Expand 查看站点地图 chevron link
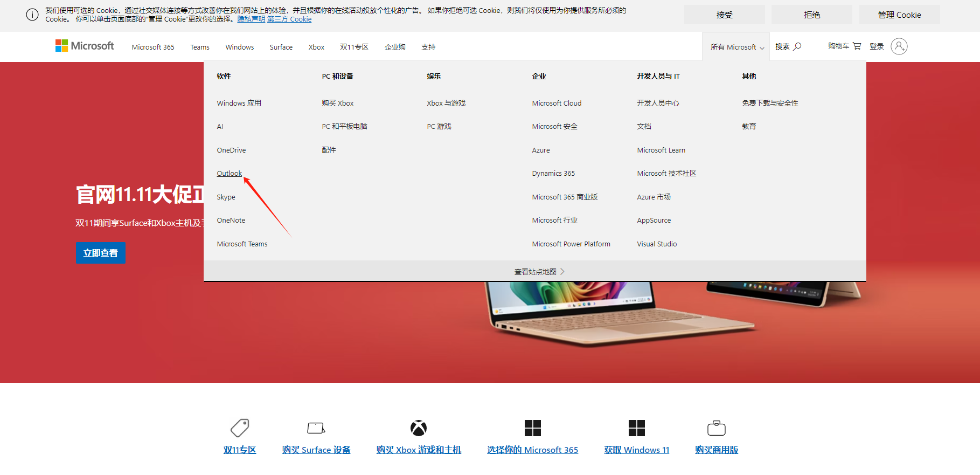The image size is (980, 475). coord(539,272)
